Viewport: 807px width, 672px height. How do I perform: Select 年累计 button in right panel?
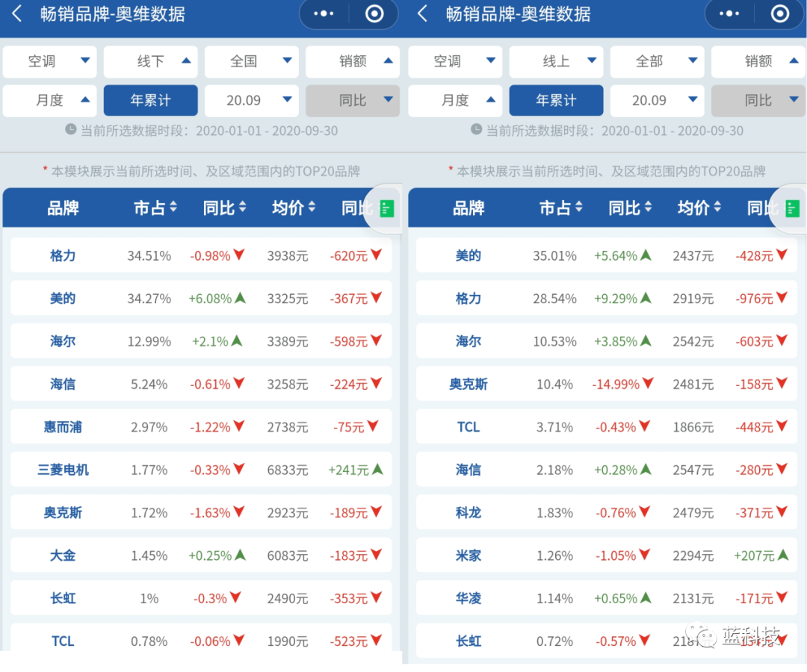click(x=557, y=100)
